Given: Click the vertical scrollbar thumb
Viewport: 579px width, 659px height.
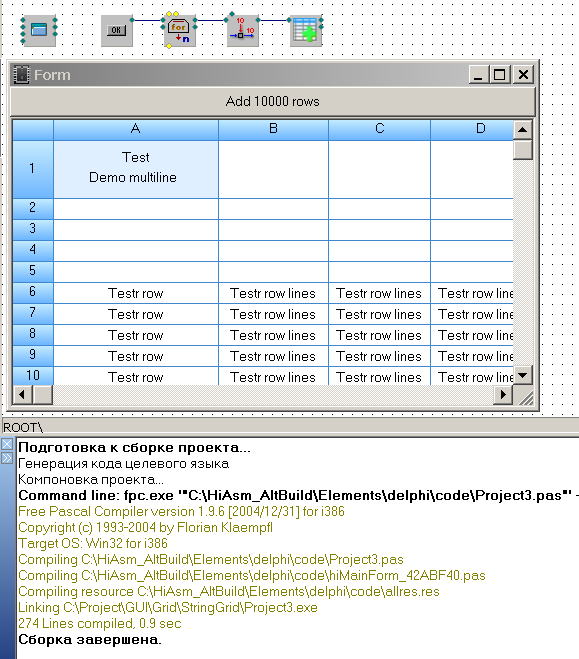Looking at the screenshot, I should point(523,150).
